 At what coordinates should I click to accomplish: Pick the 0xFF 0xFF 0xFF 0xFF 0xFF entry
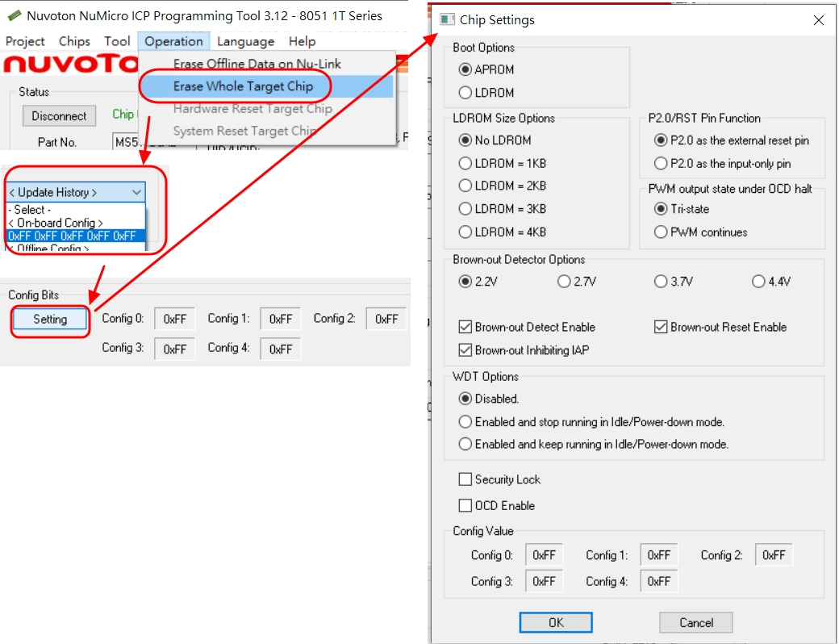[76, 236]
